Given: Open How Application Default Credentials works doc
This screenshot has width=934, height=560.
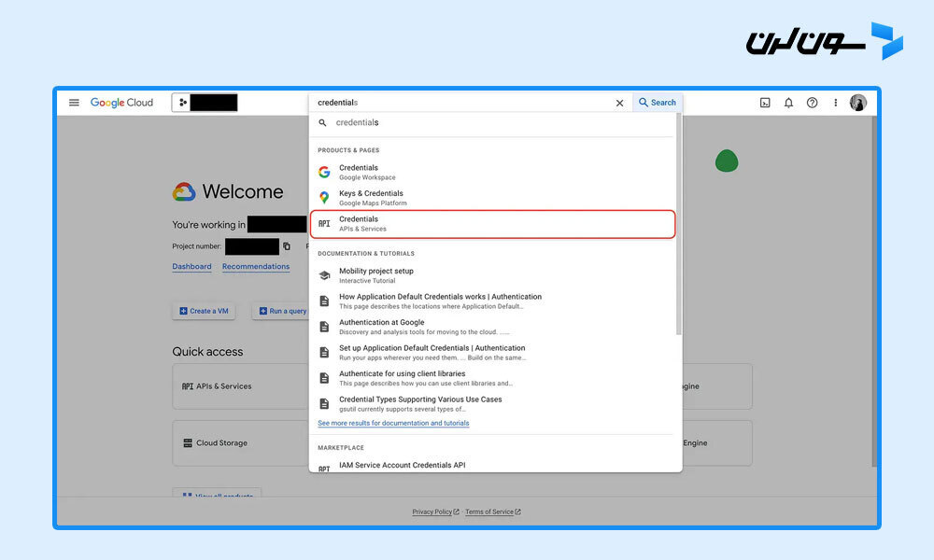Looking at the screenshot, I should [x=493, y=301].
